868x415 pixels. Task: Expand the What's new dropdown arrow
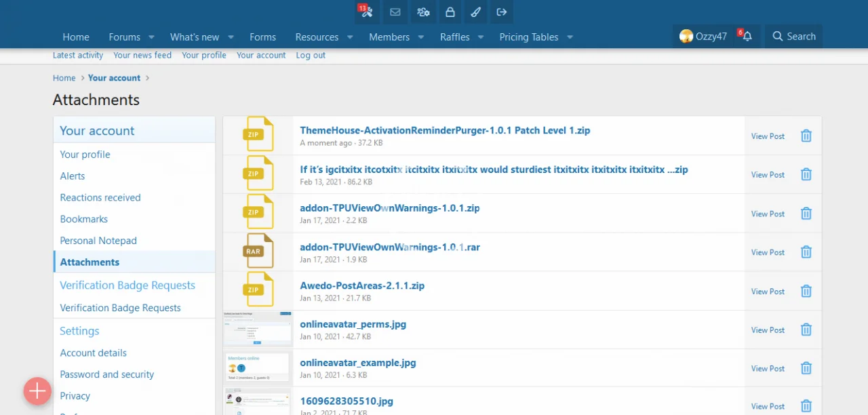231,37
